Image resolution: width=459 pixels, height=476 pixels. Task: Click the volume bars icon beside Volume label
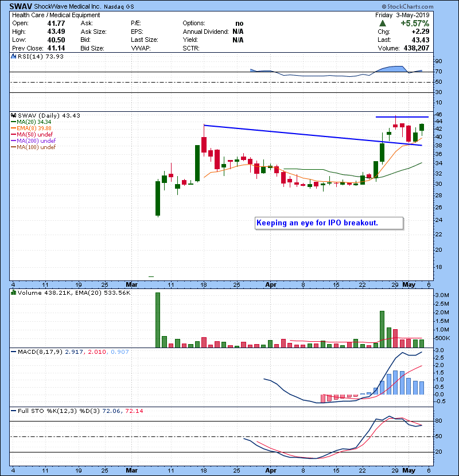click(x=13, y=292)
